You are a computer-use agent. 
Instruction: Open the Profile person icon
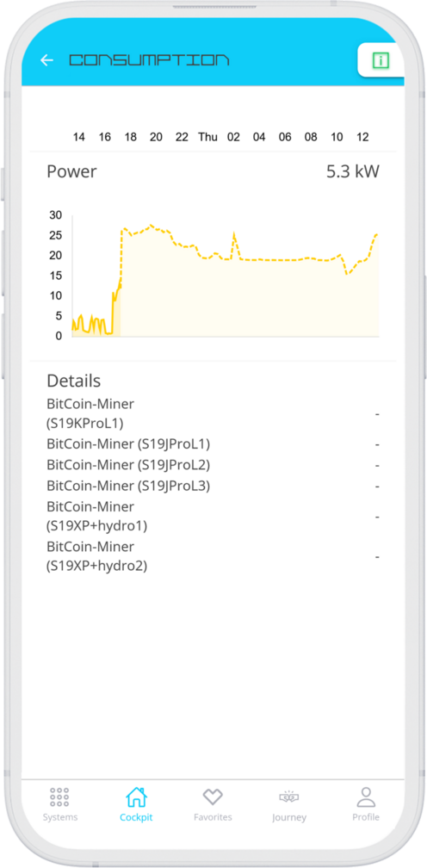[x=366, y=797]
